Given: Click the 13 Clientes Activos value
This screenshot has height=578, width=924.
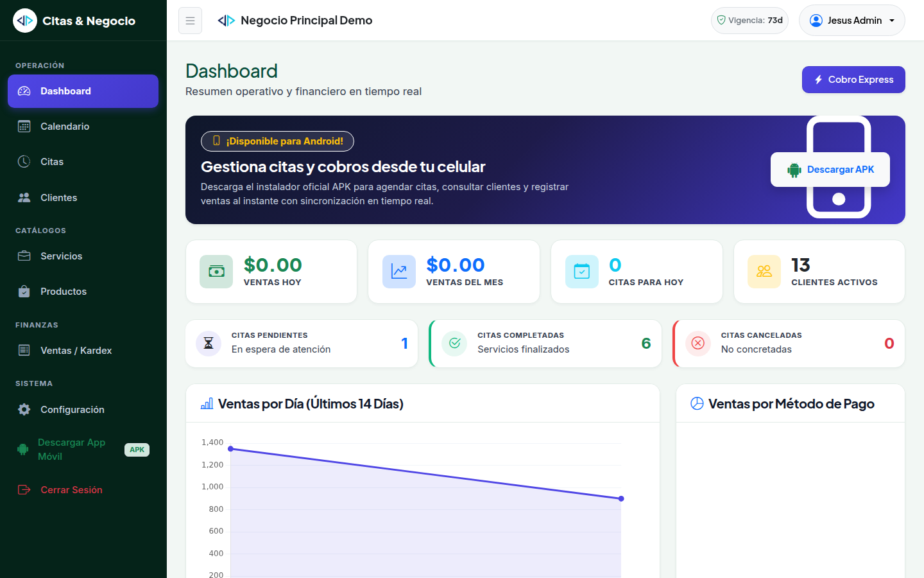Looking at the screenshot, I should [801, 265].
